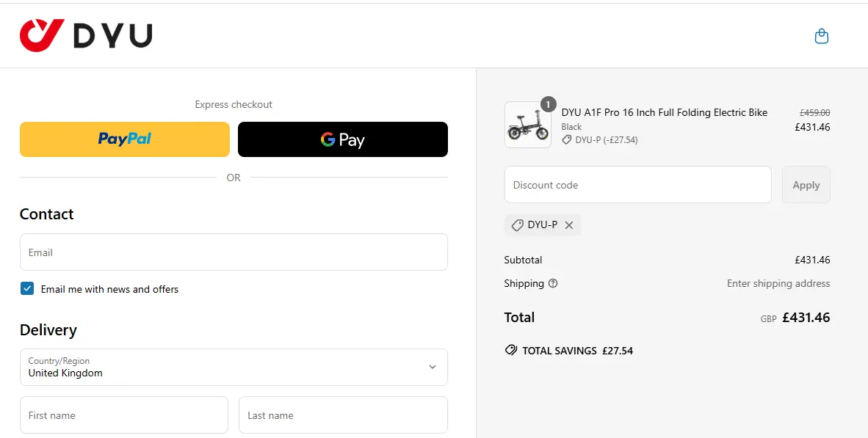Click the TOTAL SAVINGS tag icon
This screenshot has height=438, width=868.
click(510, 350)
